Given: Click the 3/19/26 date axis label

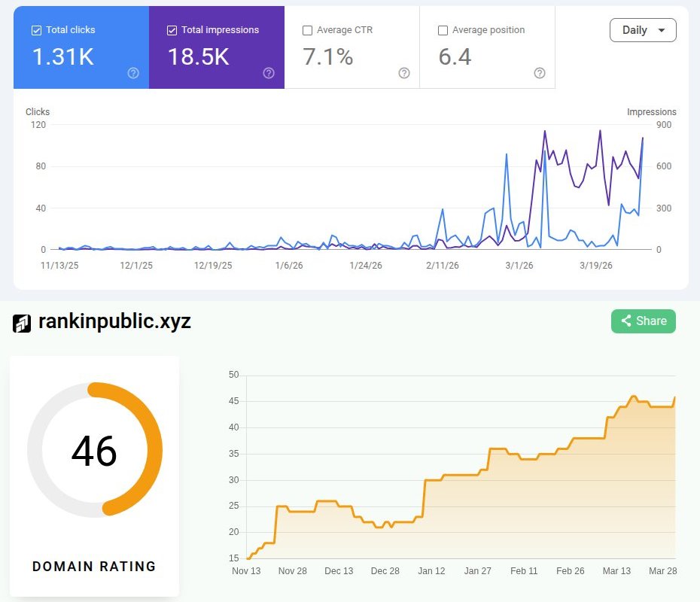Looking at the screenshot, I should pos(596,266).
